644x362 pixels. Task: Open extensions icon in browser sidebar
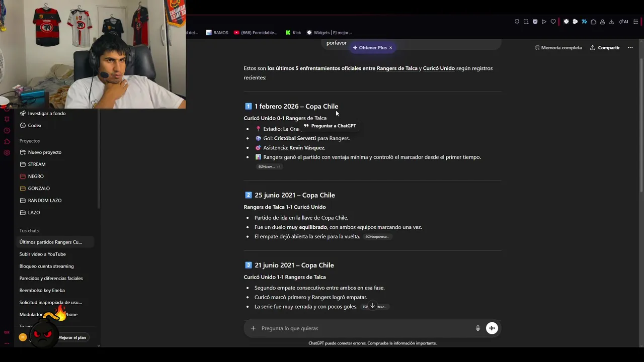[7, 142]
